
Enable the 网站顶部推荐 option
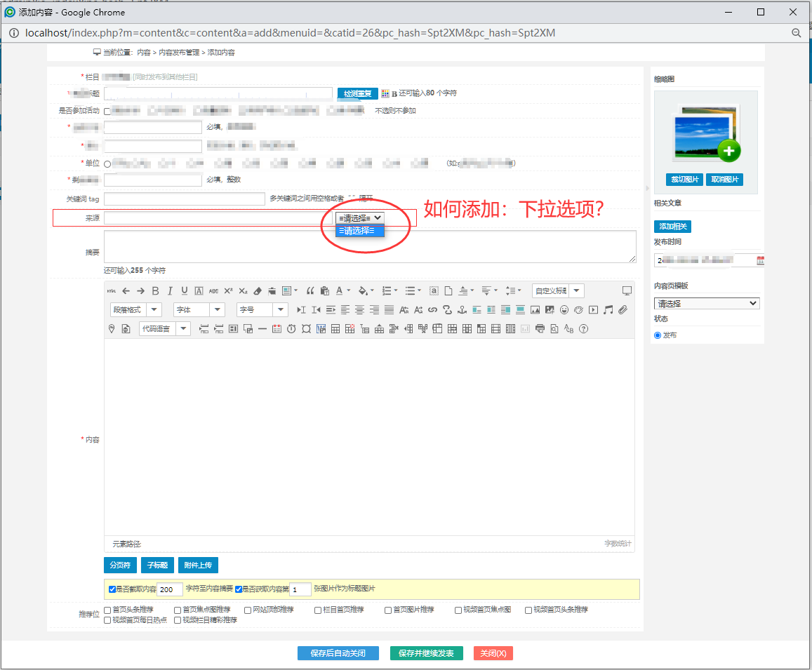(248, 610)
